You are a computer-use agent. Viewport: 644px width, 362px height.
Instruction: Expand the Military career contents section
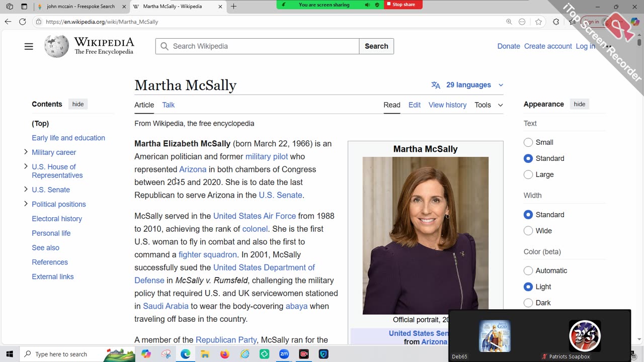(x=26, y=152)
